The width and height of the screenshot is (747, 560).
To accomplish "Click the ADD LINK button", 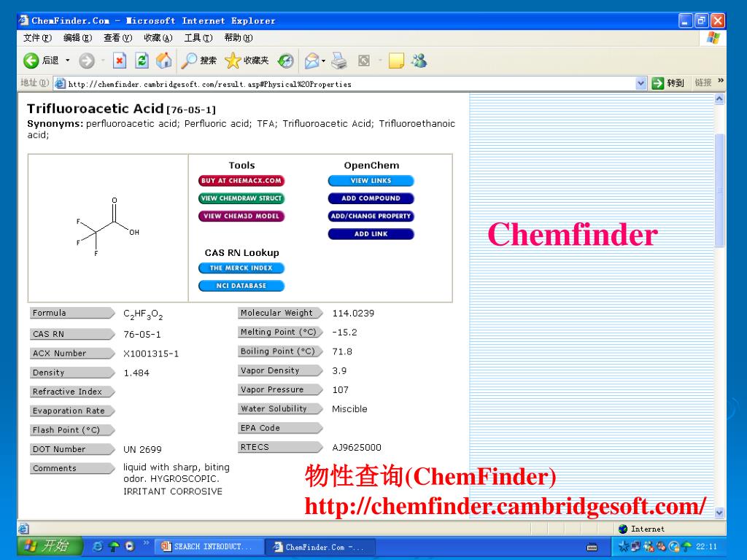I will point(371,234).
